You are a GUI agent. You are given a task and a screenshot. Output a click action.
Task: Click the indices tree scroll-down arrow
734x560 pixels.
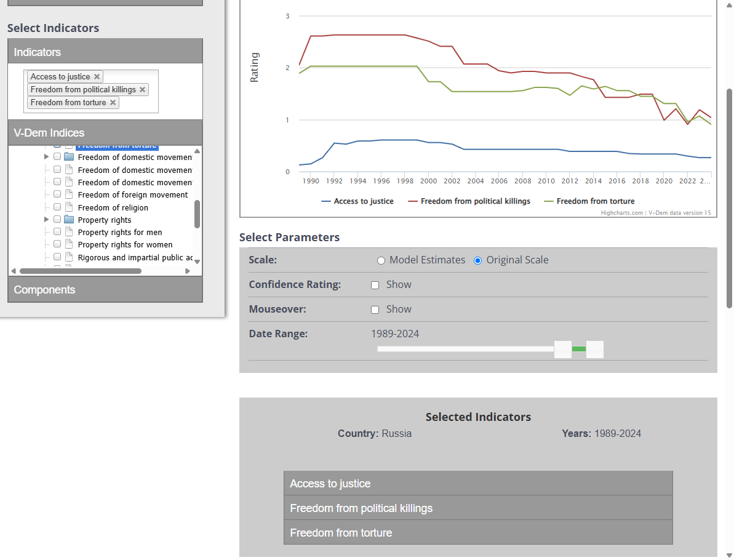pyautogui.click(x=197, y=262)
